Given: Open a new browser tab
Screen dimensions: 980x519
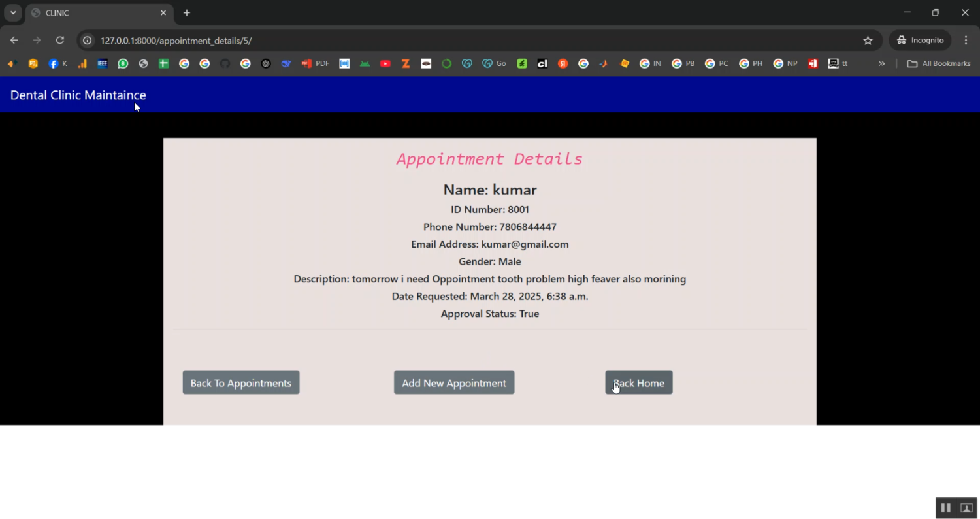Looking at the screenshot, I should [187, 13].
